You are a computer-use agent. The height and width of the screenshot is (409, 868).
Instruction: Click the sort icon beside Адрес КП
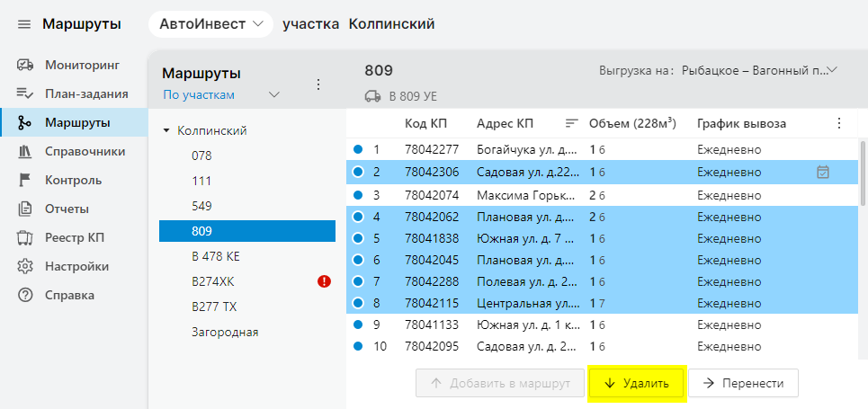click(x=571, y=123)
